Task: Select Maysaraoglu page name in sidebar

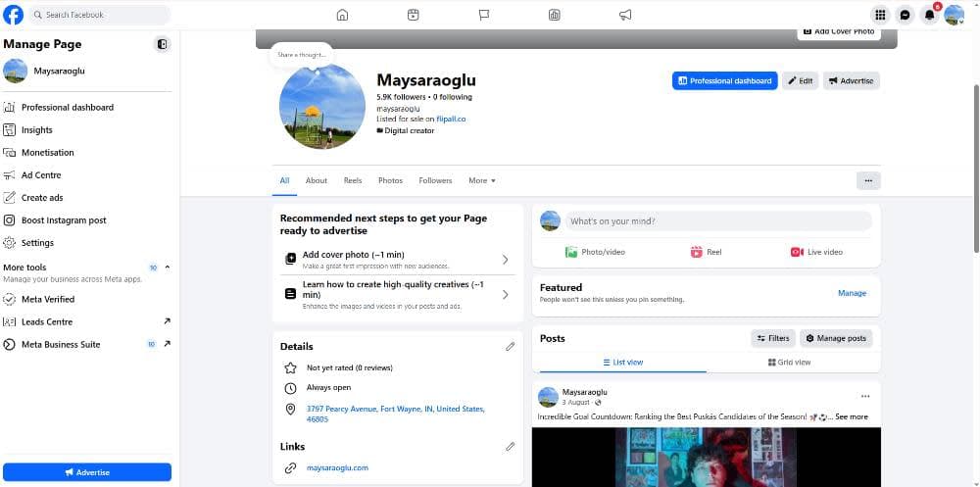Action: [60, 72]
